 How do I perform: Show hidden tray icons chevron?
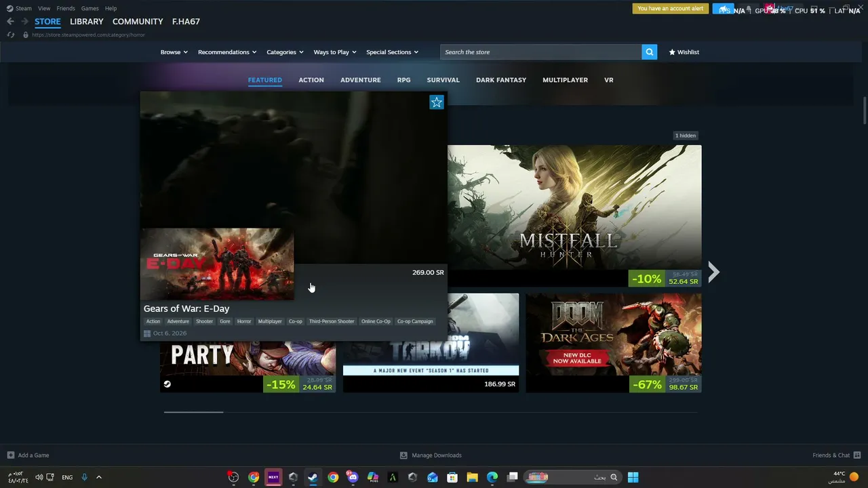tap(98, 477)
